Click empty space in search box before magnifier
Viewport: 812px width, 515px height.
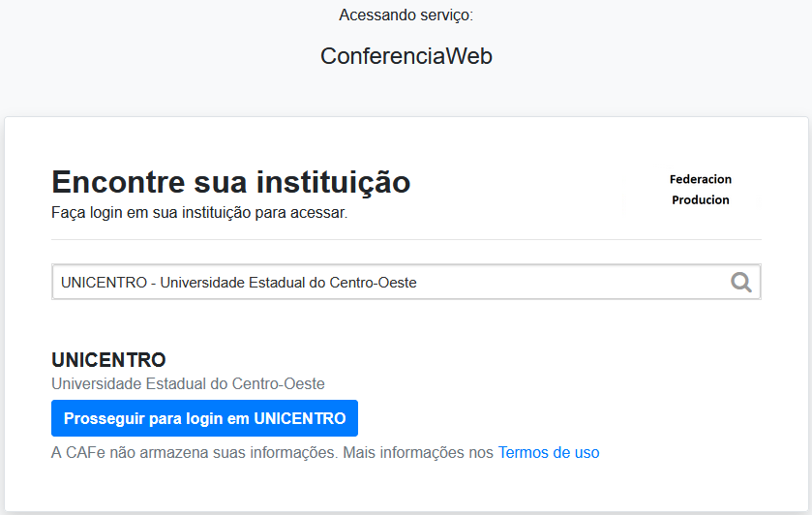coord(570,283)
